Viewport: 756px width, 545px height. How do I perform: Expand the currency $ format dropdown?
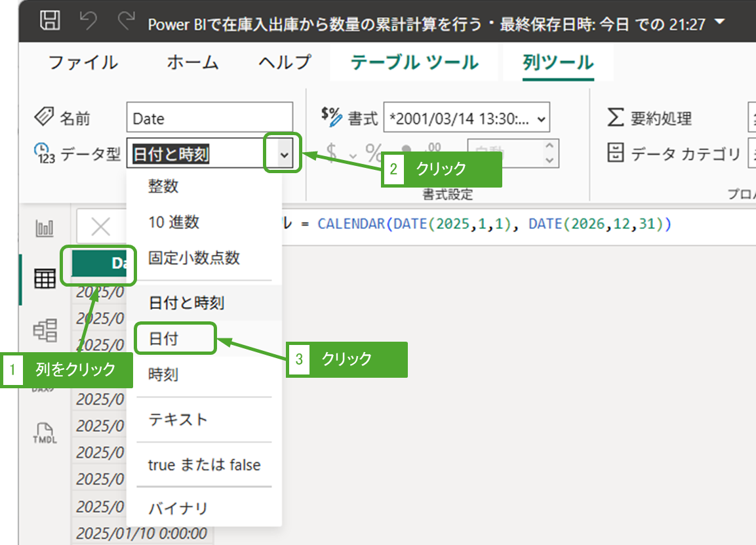pos(353,154)
